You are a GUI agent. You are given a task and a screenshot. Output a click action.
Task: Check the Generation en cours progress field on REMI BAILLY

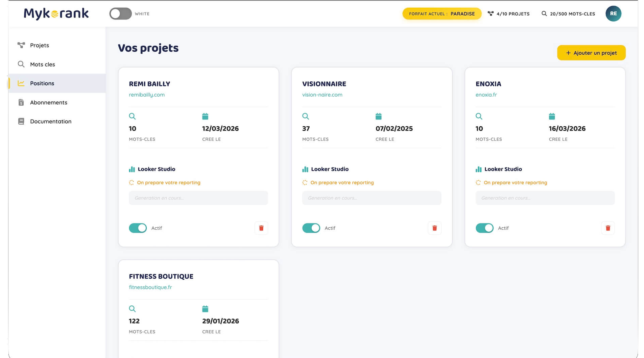(198, 198)
